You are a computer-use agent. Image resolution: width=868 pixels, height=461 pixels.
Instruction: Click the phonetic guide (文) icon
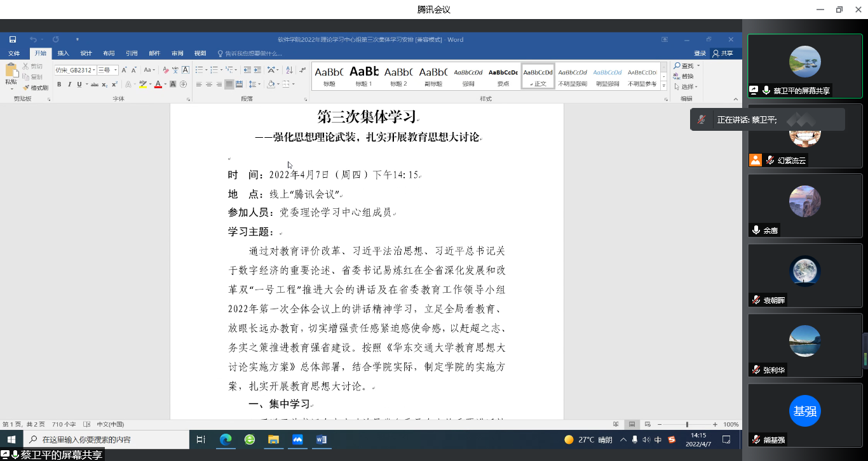[175, 70]
